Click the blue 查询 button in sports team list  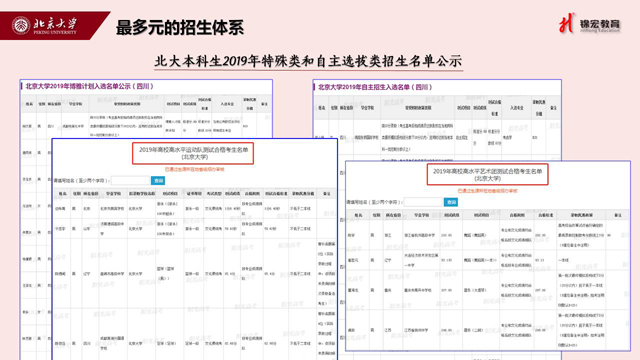coord(158,180)
